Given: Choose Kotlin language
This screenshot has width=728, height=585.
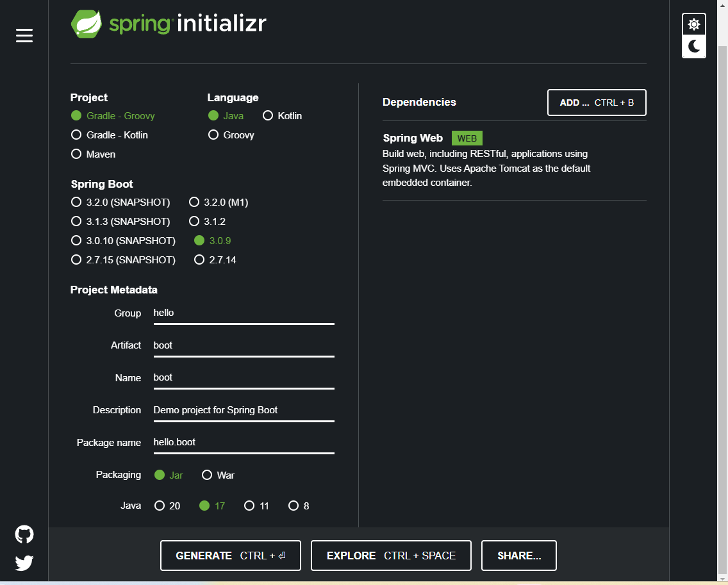Looking at the screenshot, I should pyautogui.click(x=282, y=115).
